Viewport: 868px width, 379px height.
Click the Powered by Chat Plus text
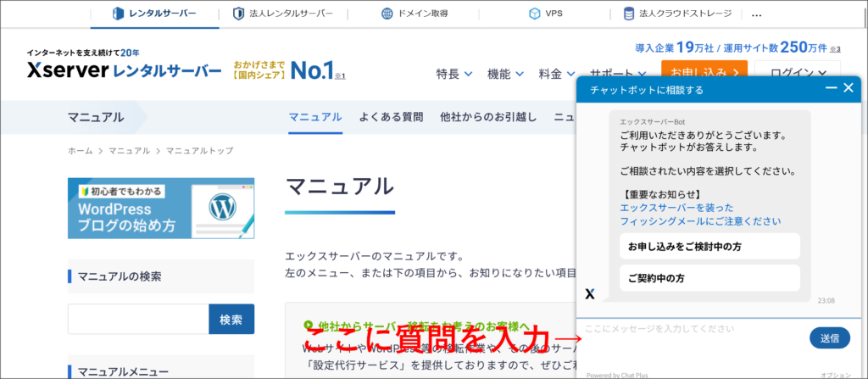[x=617, y=375]
